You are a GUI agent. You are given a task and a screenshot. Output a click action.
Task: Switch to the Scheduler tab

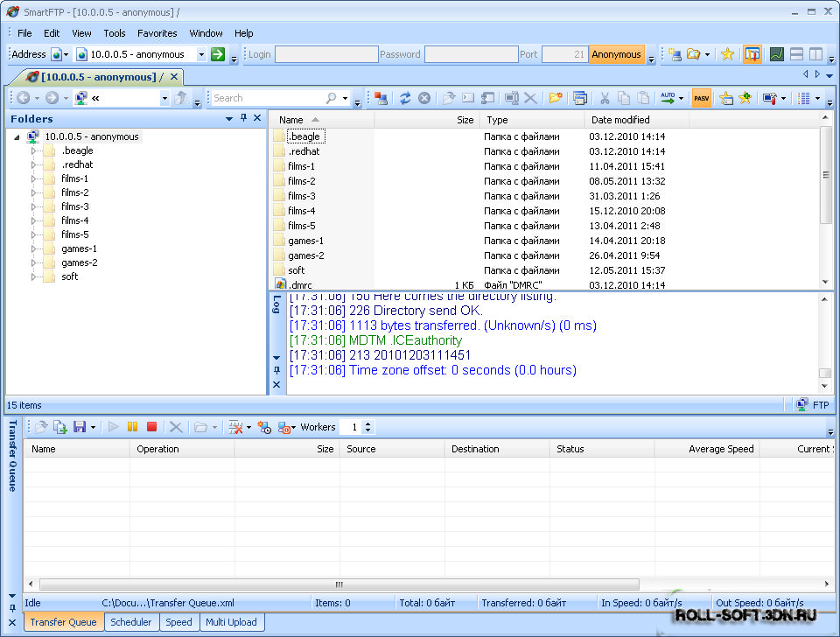point(130,622)
